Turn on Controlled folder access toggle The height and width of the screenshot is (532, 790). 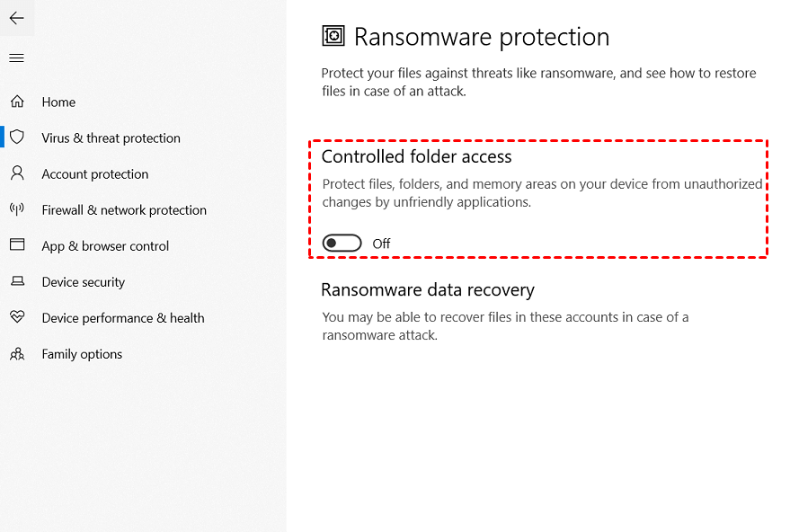click(x=342, y=244)
